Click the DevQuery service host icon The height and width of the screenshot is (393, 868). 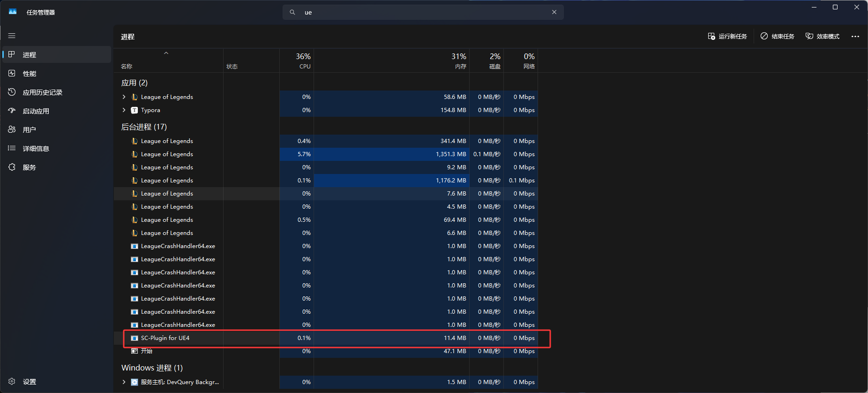pos(135,382)
